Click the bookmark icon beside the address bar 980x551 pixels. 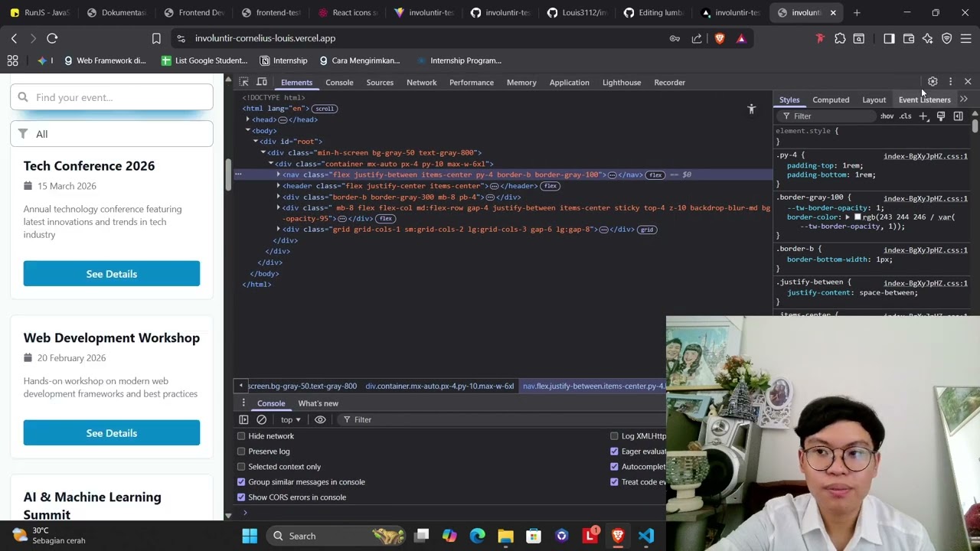[x=156, y=38]
